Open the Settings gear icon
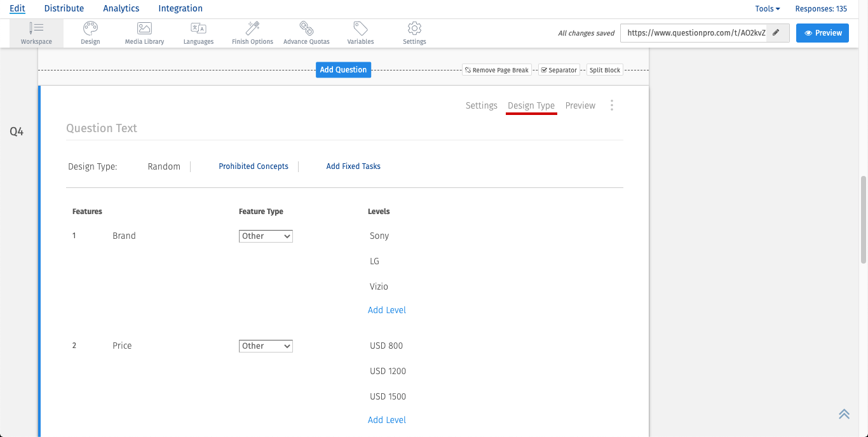The width and height of the screenshot is (868, 437). click(414, 29)
